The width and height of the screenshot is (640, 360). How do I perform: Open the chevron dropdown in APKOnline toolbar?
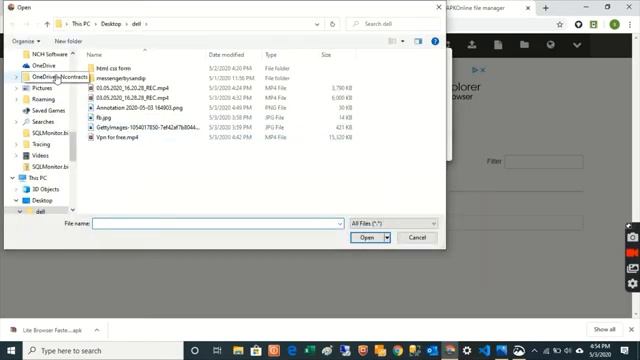tap(577, 45)
